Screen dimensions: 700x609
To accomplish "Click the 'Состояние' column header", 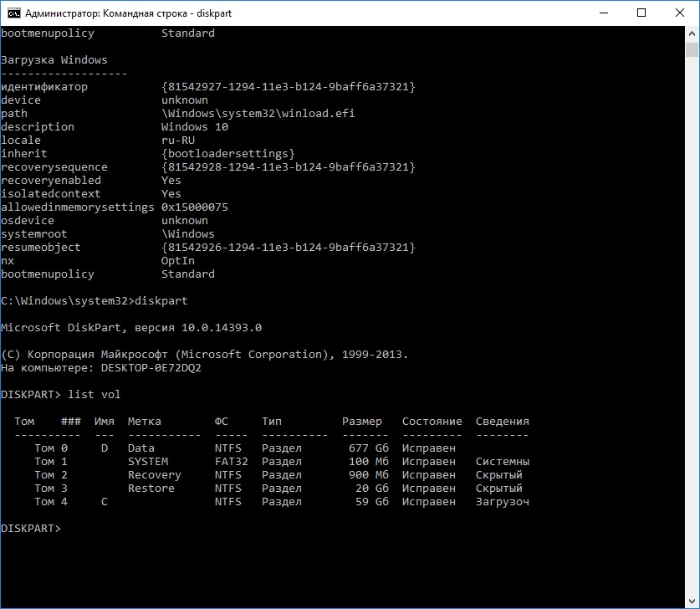I will [432, 422].
